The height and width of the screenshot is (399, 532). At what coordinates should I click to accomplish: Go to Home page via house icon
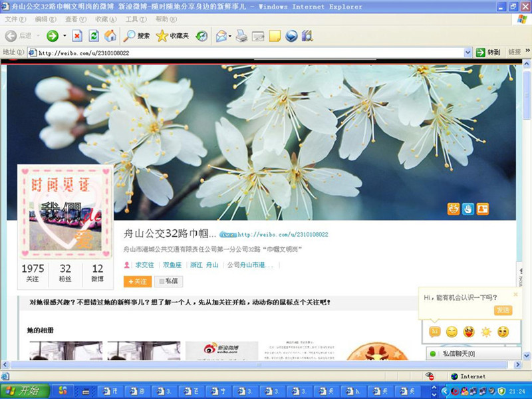coord(110,36)
